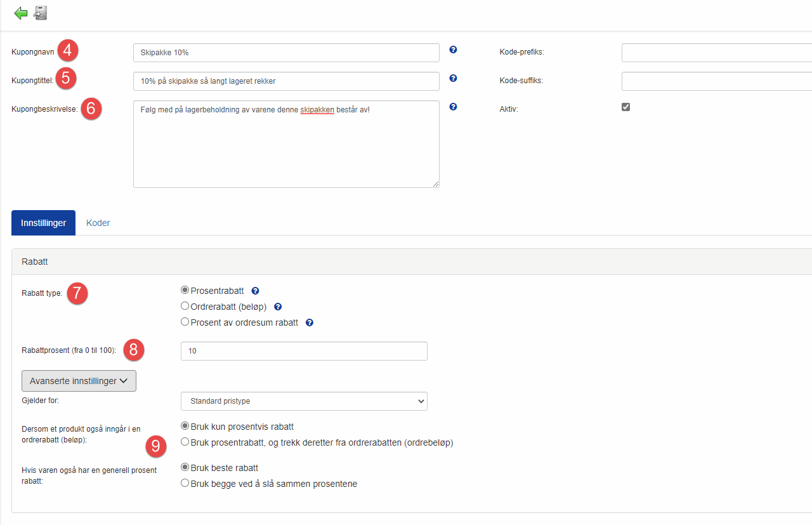Click the green back arrow icon
The image size is (812, 525).
click(21, 13)
